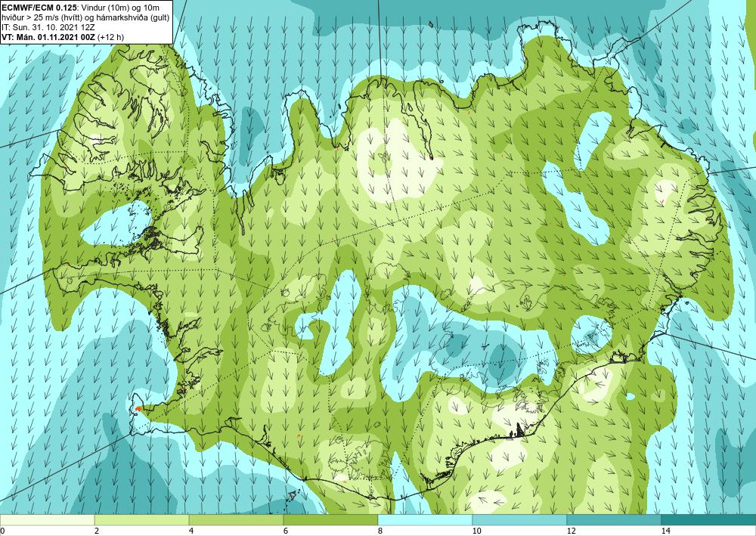
Task: Click the legend label "12"
Action: pos(571,531)
